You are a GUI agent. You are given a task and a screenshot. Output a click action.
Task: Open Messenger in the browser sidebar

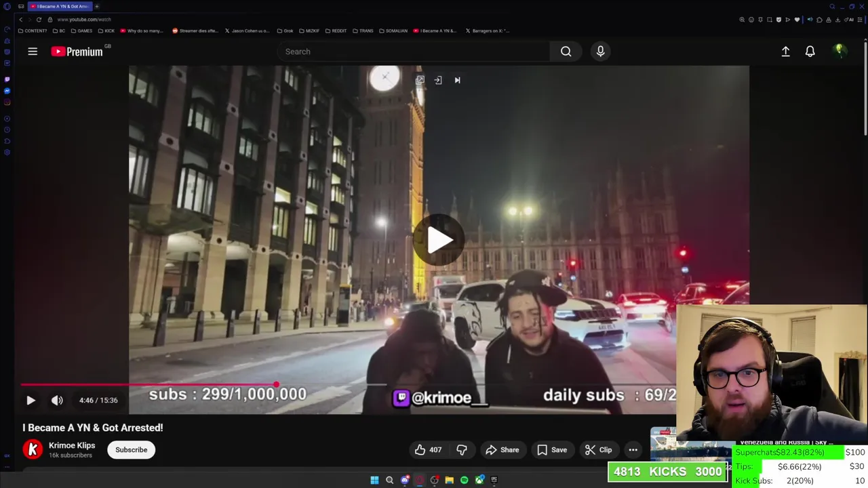coord(7,91)
